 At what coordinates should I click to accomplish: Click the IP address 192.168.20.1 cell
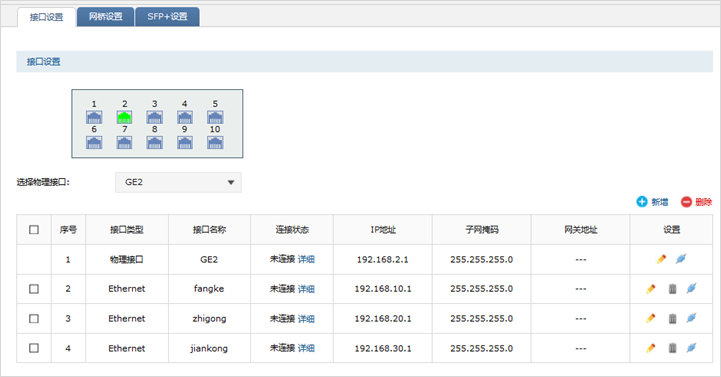tap(383, 319)
